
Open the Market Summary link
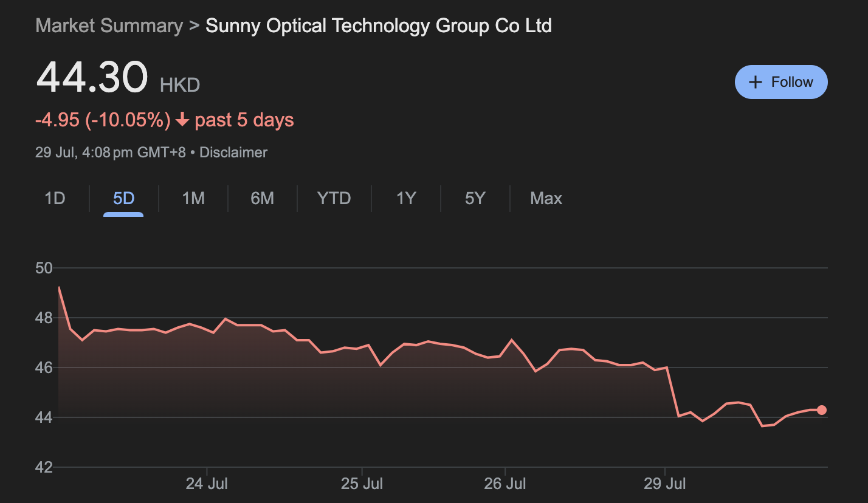pyautogui.click(x=109, y=26)
